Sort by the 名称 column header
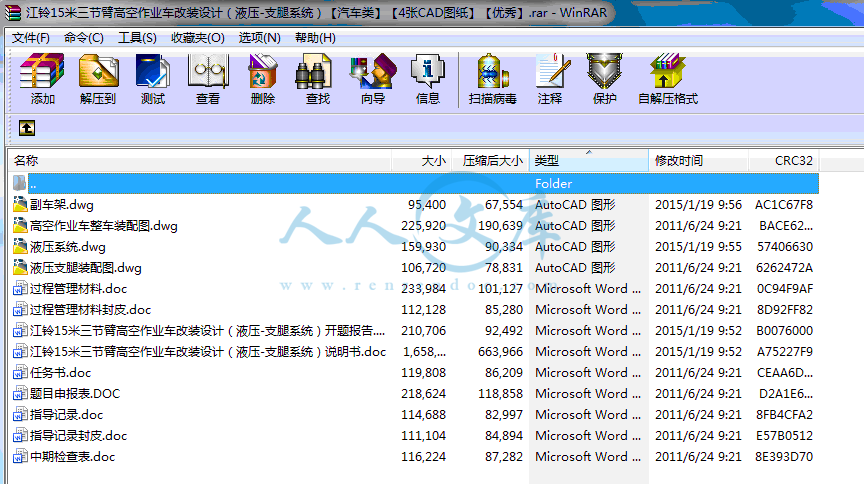Viewport: 864px width, 484px height. [201, 160]
